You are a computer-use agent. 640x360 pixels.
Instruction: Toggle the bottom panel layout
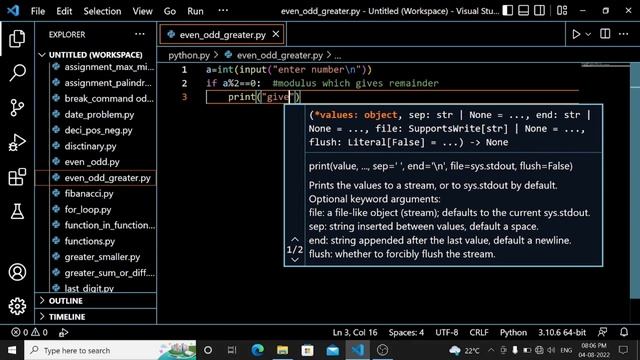pos(523,11)
